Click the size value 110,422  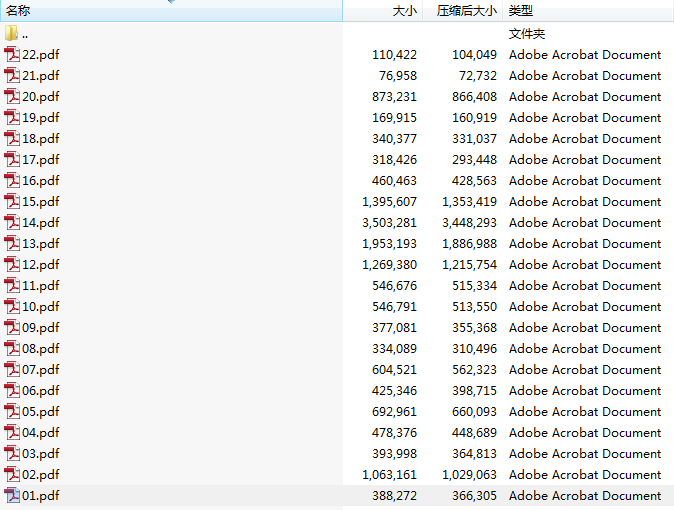pyautogui.click(x=395, y=55)
